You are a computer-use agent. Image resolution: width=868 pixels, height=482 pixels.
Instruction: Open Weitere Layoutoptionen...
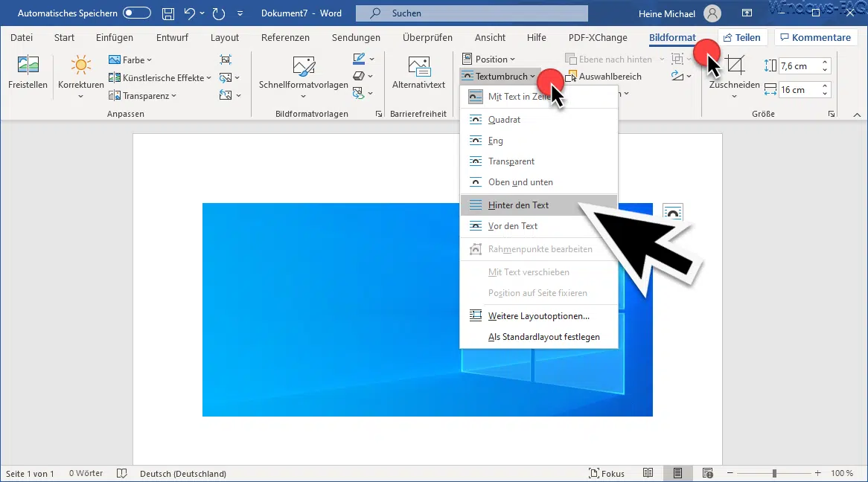tap(539, 316)
